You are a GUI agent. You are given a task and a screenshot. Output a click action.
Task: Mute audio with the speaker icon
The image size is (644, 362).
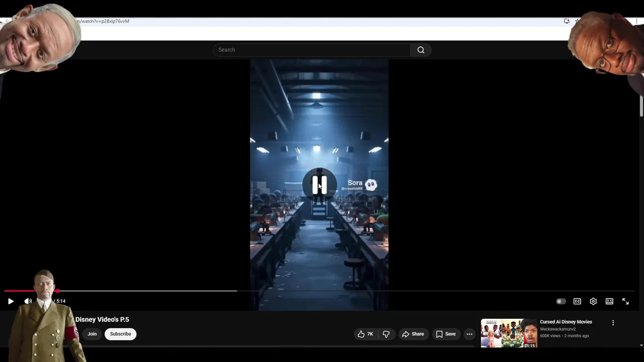coord(28,301)
